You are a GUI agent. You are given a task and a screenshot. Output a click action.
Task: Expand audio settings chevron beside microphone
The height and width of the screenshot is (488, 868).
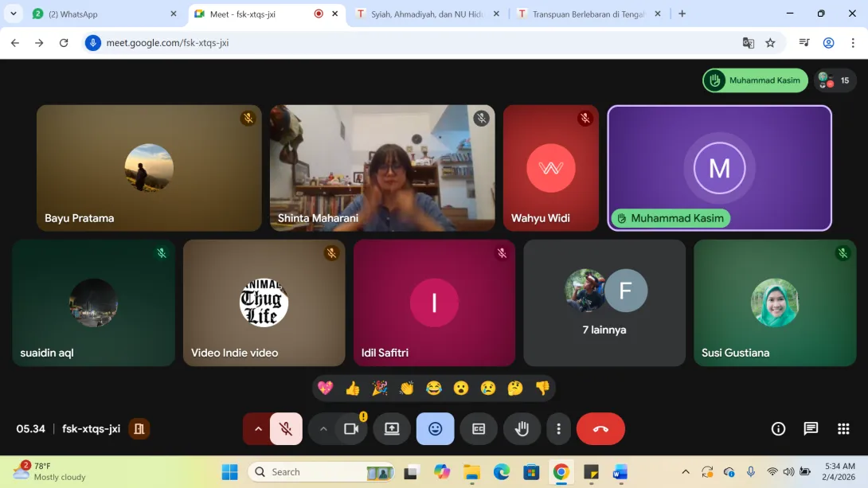(257, 429)
